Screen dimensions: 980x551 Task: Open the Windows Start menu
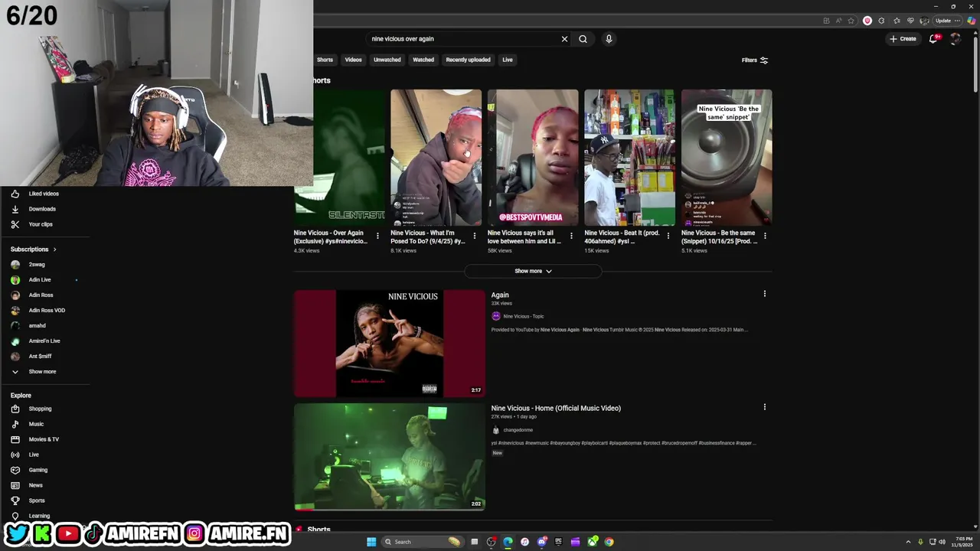click(x=371, y=542)
